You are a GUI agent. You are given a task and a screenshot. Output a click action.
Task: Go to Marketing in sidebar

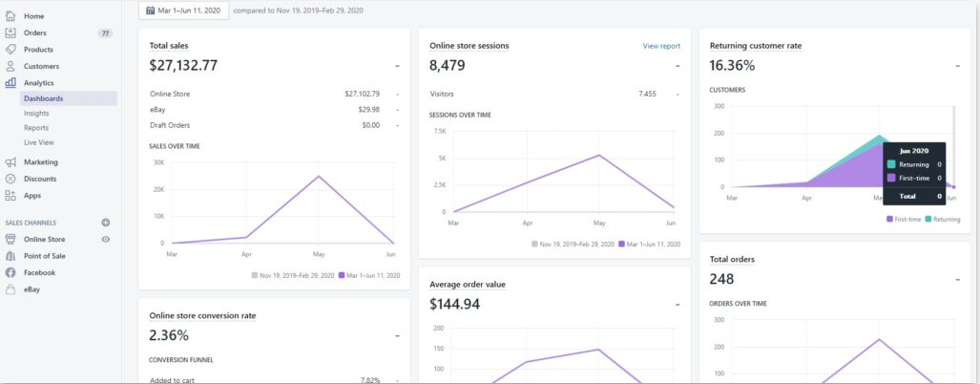click(x=41, y=162)
